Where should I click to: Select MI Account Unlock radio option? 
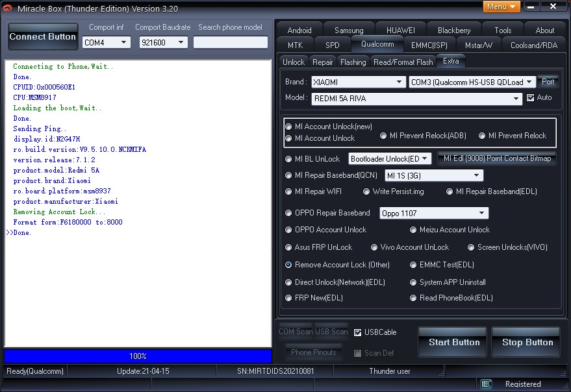coord(288,138)
